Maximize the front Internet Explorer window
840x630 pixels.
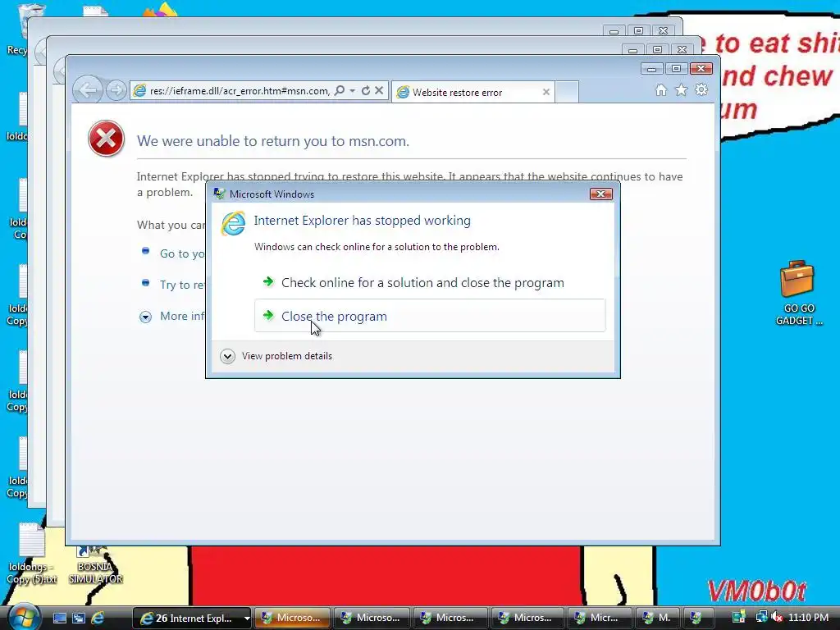[676, 69]
